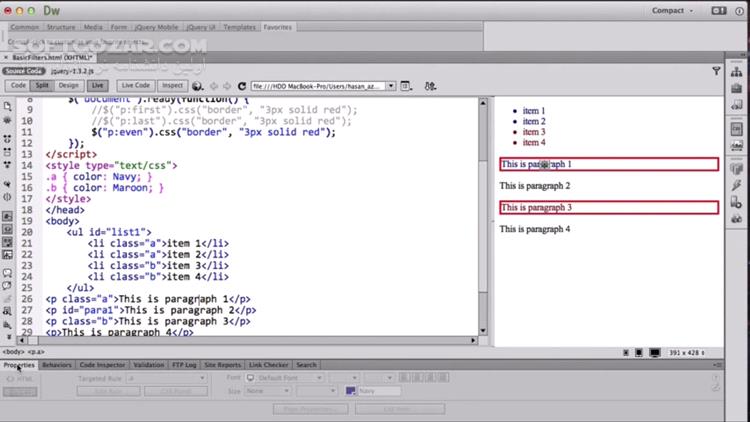750x422 pixels.
Task: Click the Navy color swatch in Properties
Action: tap(350, 391)
